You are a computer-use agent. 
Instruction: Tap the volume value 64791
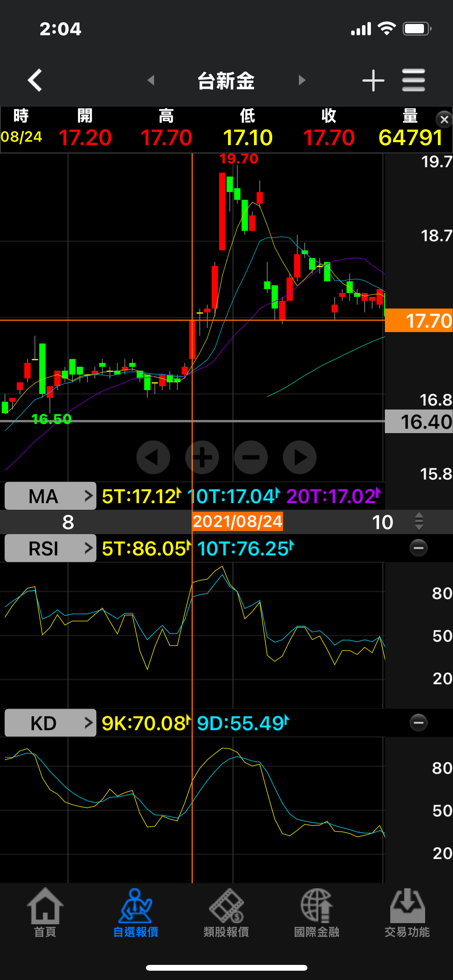[410, 137]
